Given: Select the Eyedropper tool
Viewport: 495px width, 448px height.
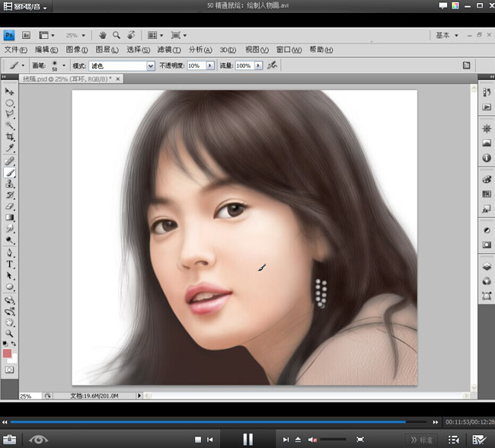Looking at the screenshot, I should (9, 148).
